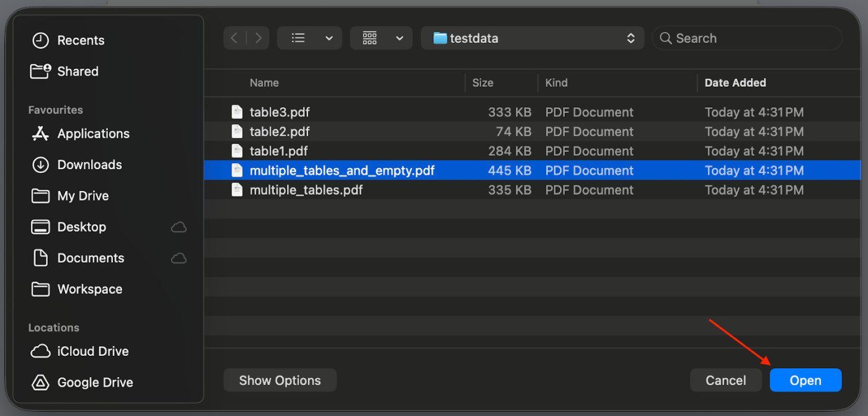
Task: Select the Workspace folder shortcut
Action: tap(89, 289)
